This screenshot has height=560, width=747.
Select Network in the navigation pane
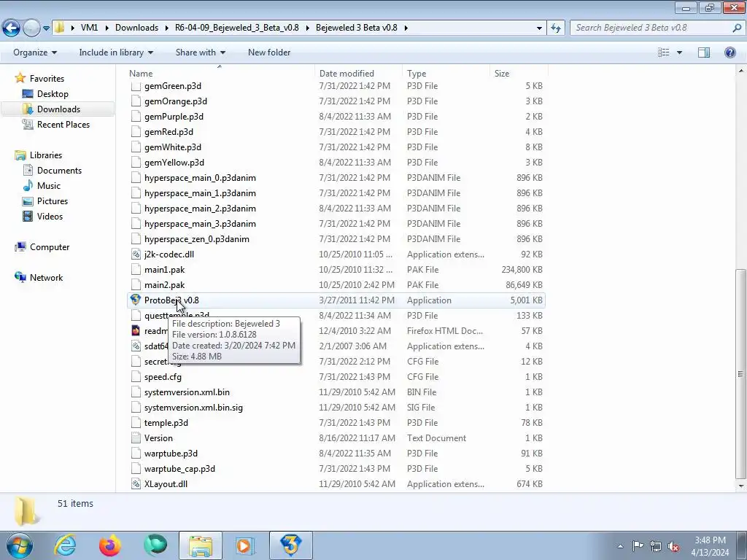pyautogui.click(x=46, y=278)
